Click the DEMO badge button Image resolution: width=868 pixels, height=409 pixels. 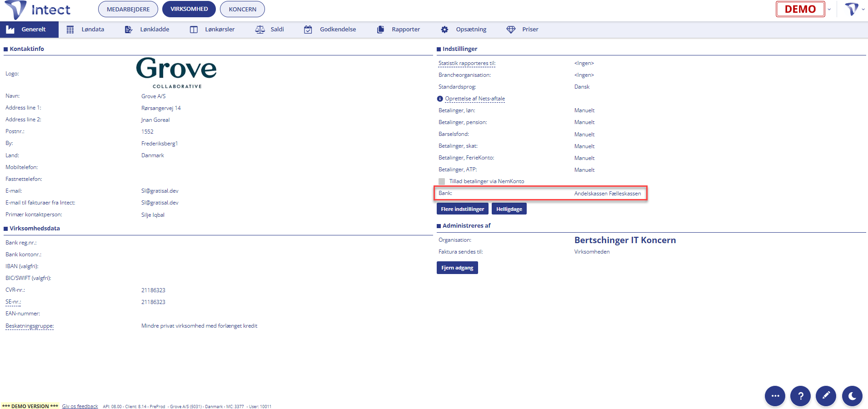[800, 9]
